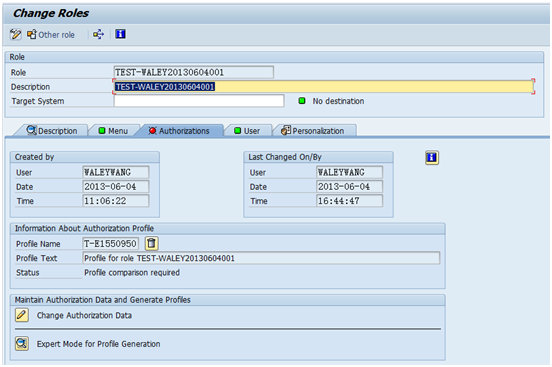The height and width of the screenshot is (367, 552).
Task: Click Expert Mode for Profile Generation label
Action: click(x=98, y=344)
